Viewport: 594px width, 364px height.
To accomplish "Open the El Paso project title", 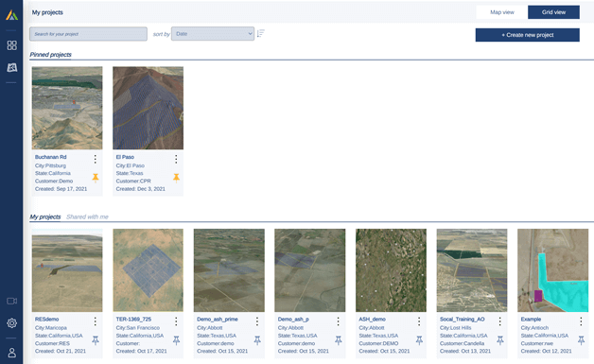I will point(125,157).
